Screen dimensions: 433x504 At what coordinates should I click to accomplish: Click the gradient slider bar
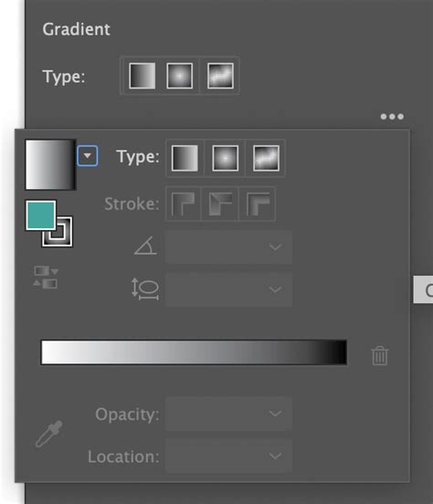click(x=194, y=352)
